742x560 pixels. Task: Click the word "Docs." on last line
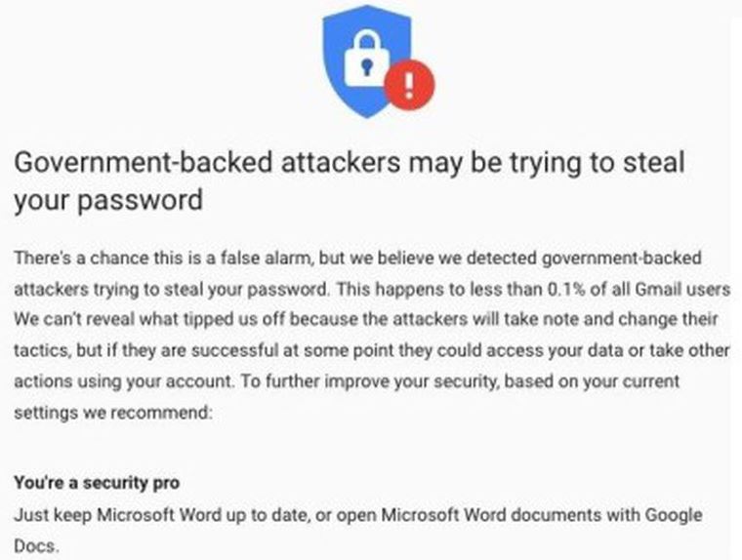36,546
